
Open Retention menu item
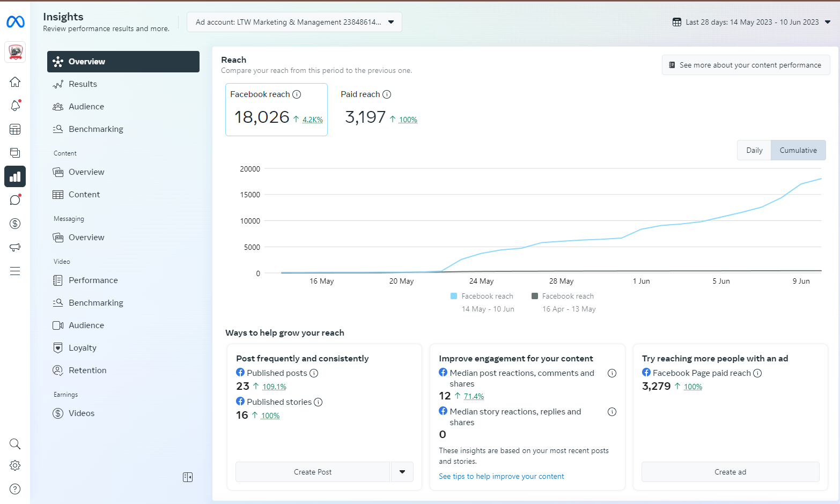click(123, 370)
